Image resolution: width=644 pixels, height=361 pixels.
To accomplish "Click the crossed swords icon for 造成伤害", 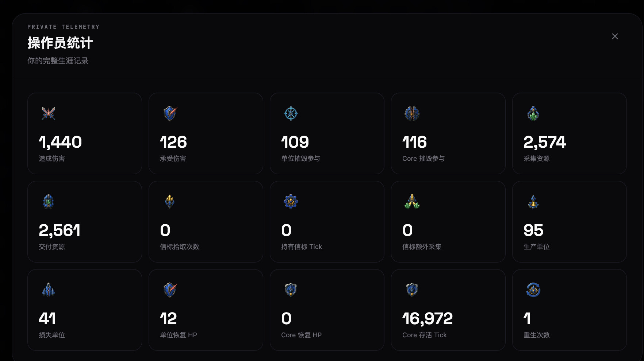I will click(x=48, y=113).
